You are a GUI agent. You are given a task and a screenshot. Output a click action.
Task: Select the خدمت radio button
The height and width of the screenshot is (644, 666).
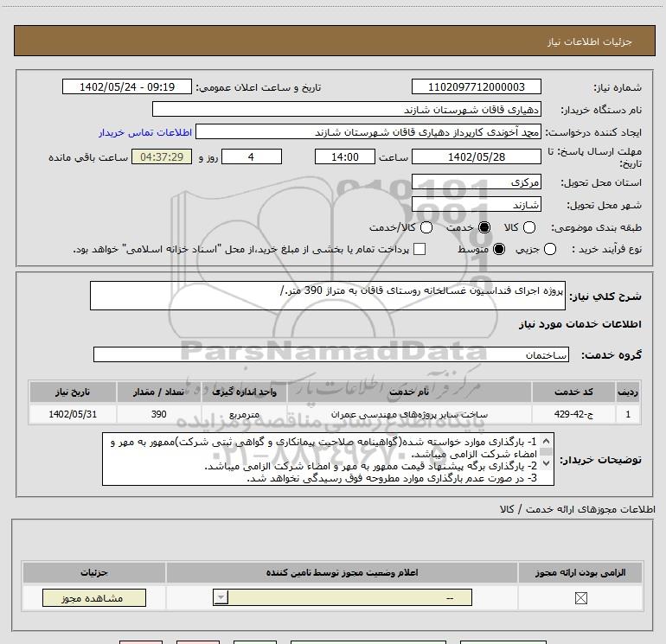point(484,227)
